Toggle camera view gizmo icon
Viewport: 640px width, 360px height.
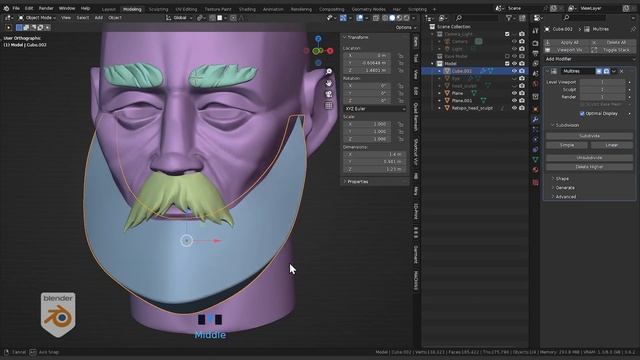[x=329, y=94]
